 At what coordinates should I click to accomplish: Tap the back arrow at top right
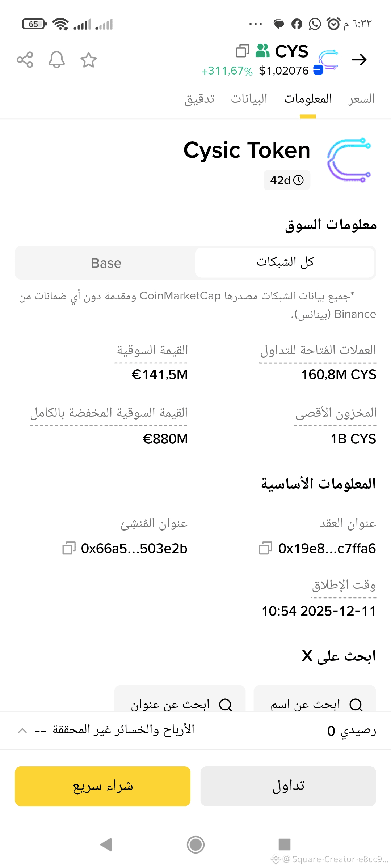(359, 60)
